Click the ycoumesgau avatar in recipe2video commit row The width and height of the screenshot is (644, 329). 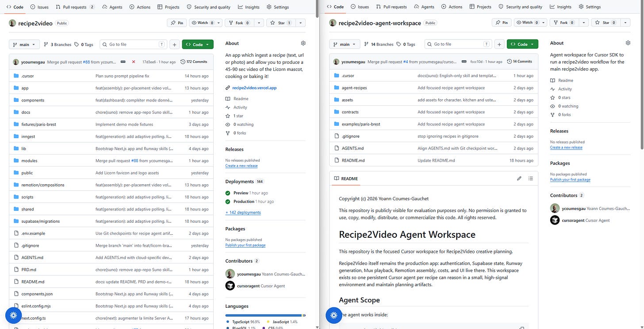tap(16, 62)
